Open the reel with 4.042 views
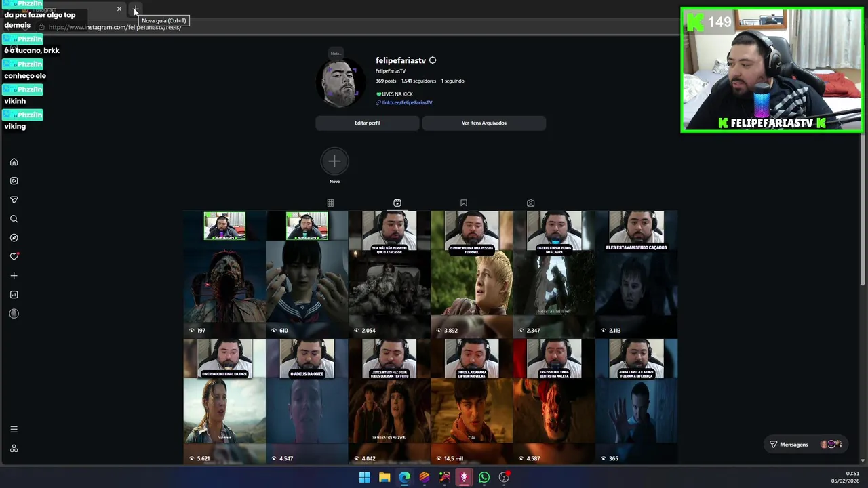Image resolution: width=868 pixels, height=488 pixels. 389,401
